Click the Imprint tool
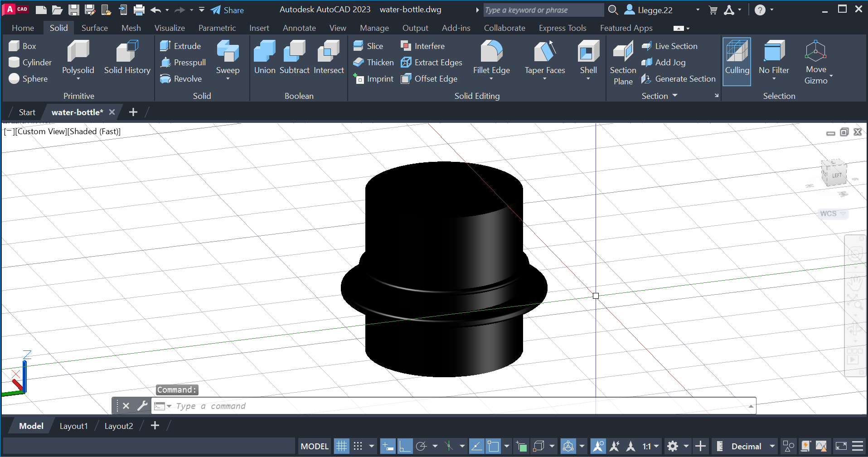The width and height of the screenshot is (868, 457). 373,78
